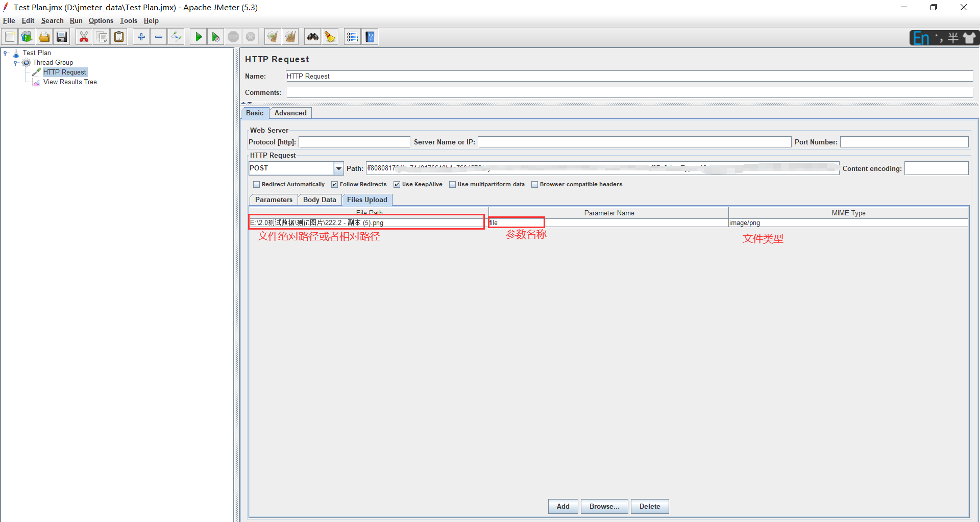Start test with no pauses icon
This screenshot has width=980, height=522.
pos(216,37)
